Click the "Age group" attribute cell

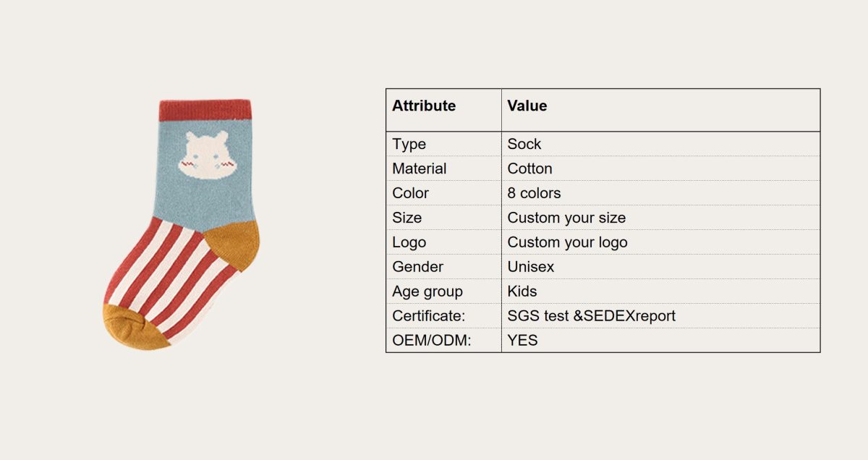point(427,291)
